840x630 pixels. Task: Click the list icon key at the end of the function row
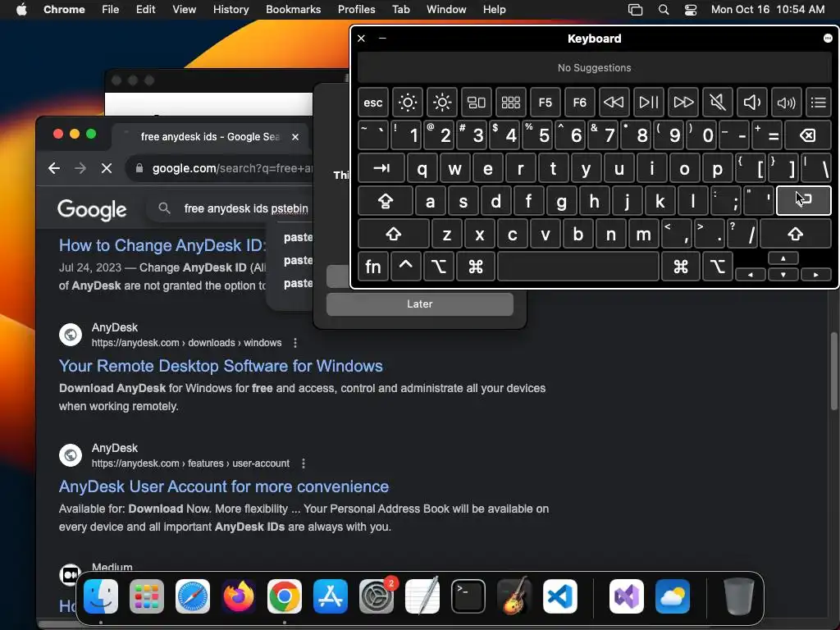pos(819,103)
